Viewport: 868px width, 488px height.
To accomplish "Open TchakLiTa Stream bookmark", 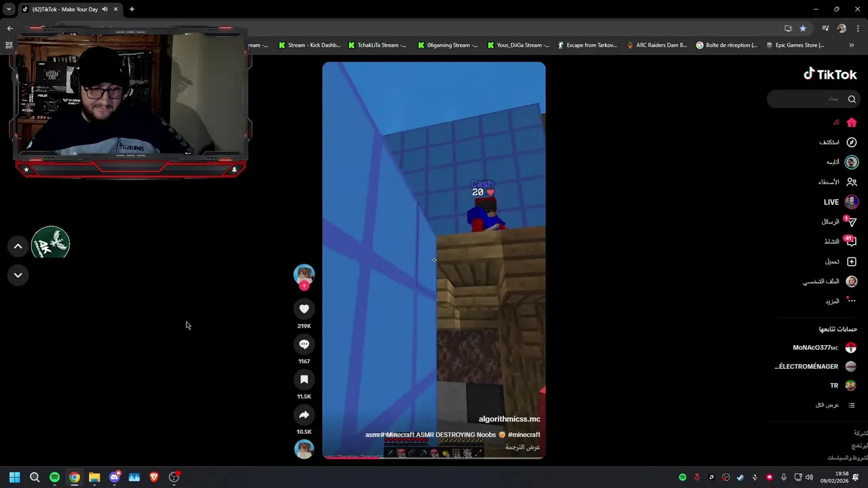I will 377,45.
